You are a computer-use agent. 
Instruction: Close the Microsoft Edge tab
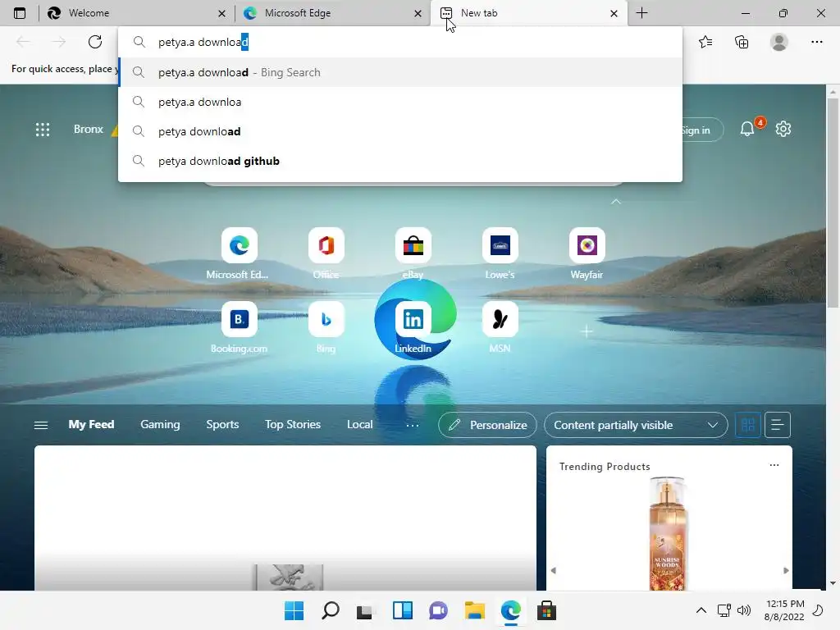(418, 13)
